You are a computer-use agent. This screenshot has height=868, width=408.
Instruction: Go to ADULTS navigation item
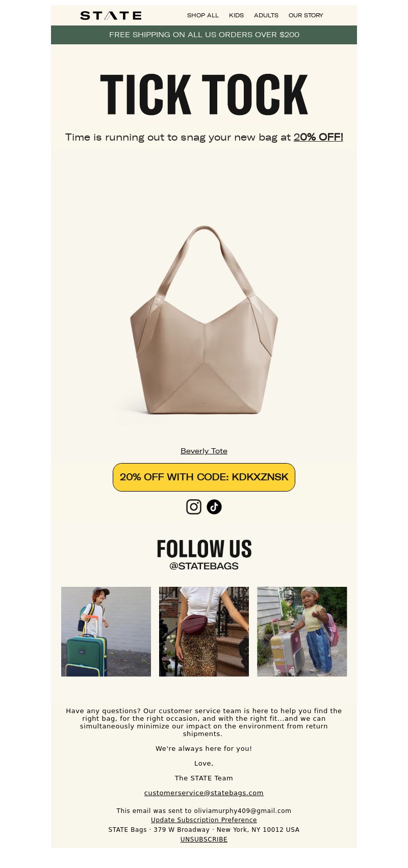(266, 15)
